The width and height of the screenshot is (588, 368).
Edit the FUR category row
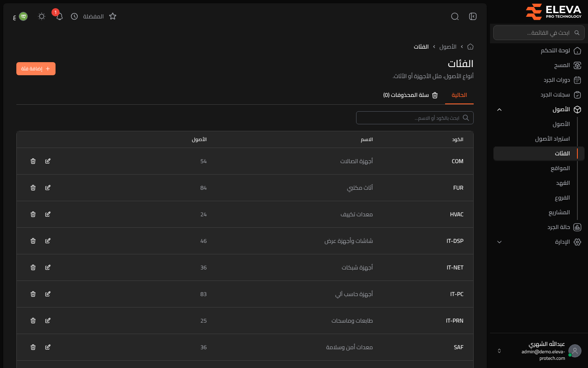click(48, 188)
